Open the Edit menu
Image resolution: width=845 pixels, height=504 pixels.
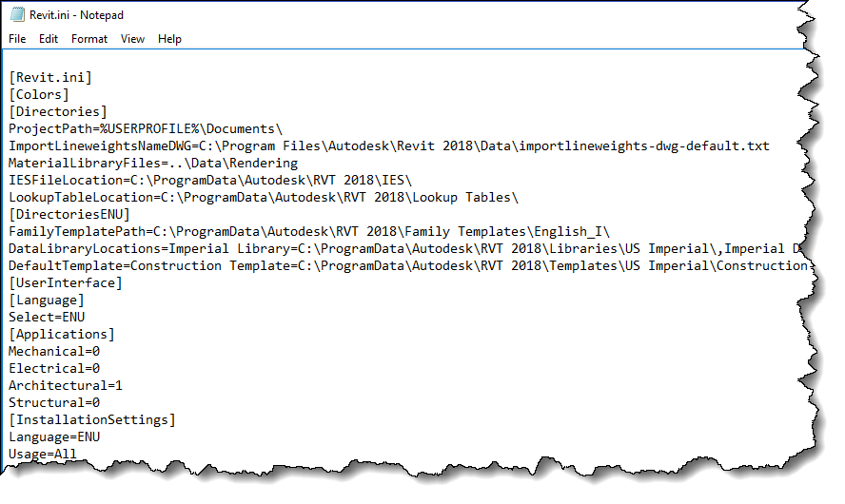[49, 39]
